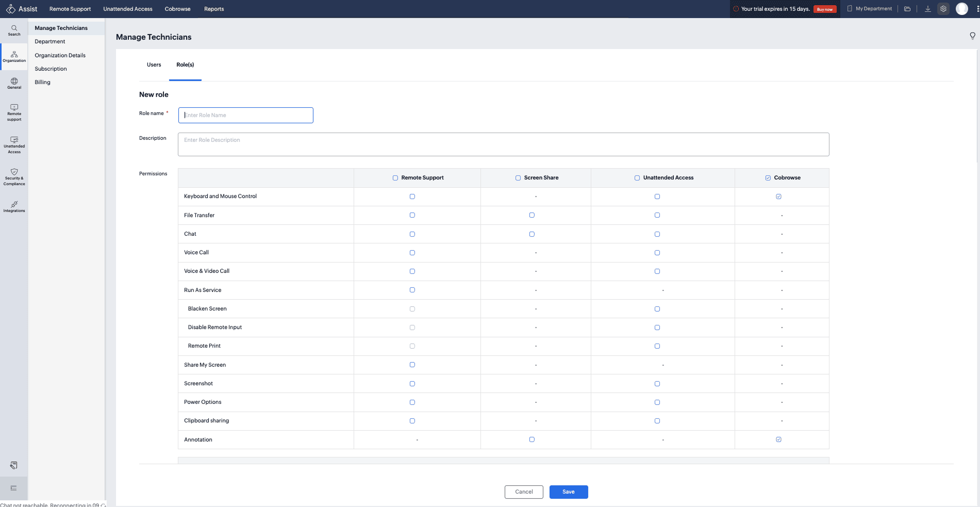Click the Buy now button
The height and width of the screenshot is (507, 980).
point(824,9)
